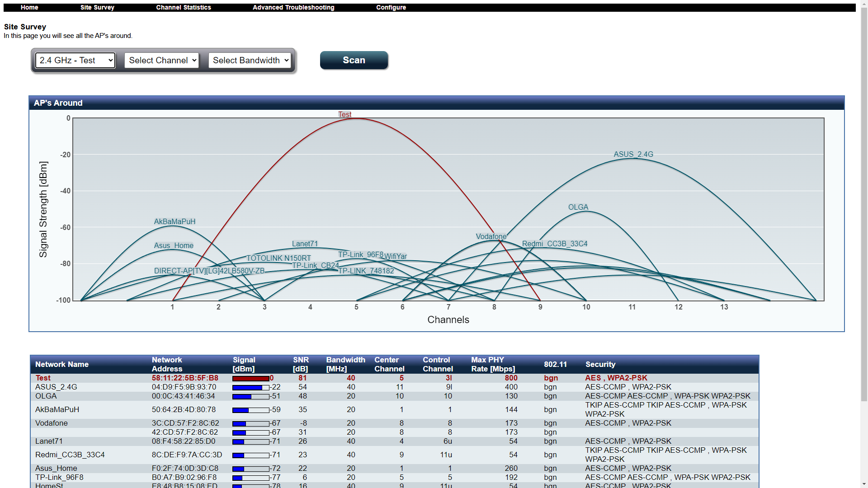The height and width of the screenshot is (488, 868).
Task: Expand the Select Channel dropdown
Action: point(162,60)
